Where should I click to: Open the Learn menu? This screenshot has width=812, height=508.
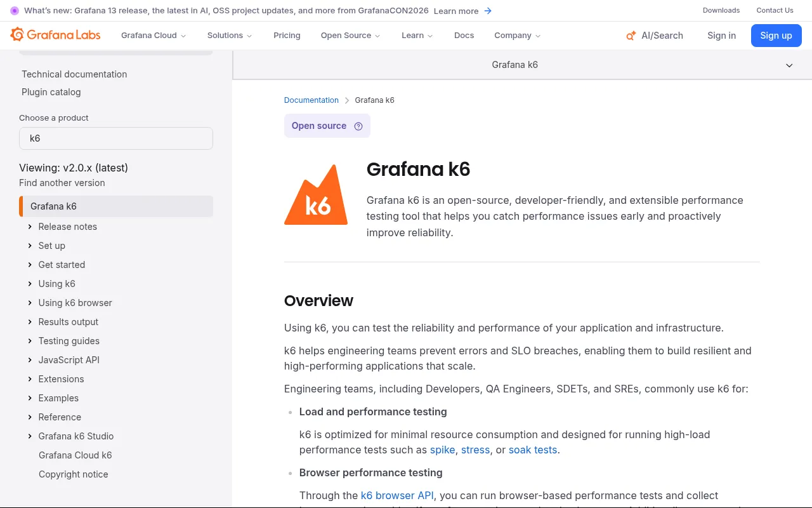click(x=417, y=36)
